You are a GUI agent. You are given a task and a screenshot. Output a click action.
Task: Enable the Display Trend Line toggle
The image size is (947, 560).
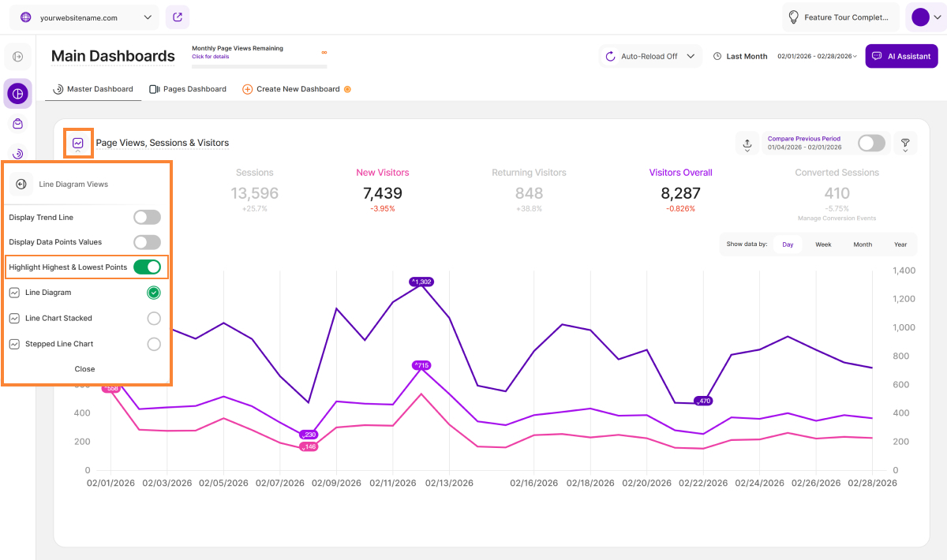(x=147, y=218)
